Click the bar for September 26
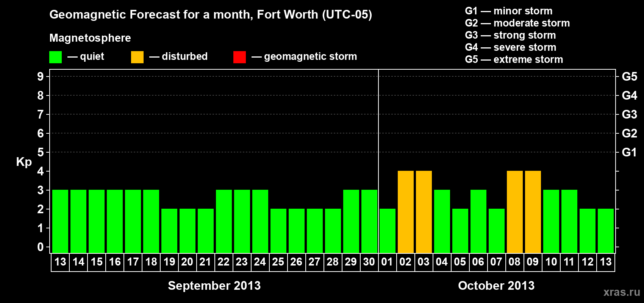The image size is (644, 303). pos(297,231)
